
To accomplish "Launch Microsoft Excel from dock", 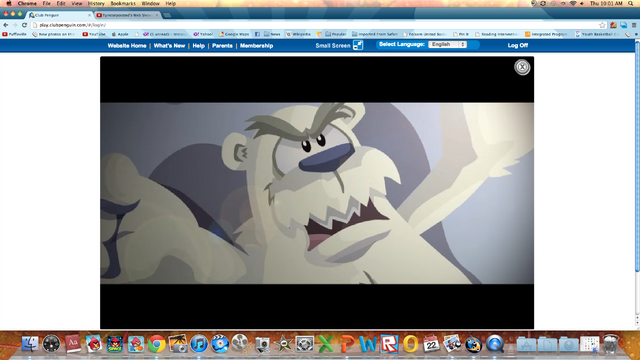I will click(325, 344).
